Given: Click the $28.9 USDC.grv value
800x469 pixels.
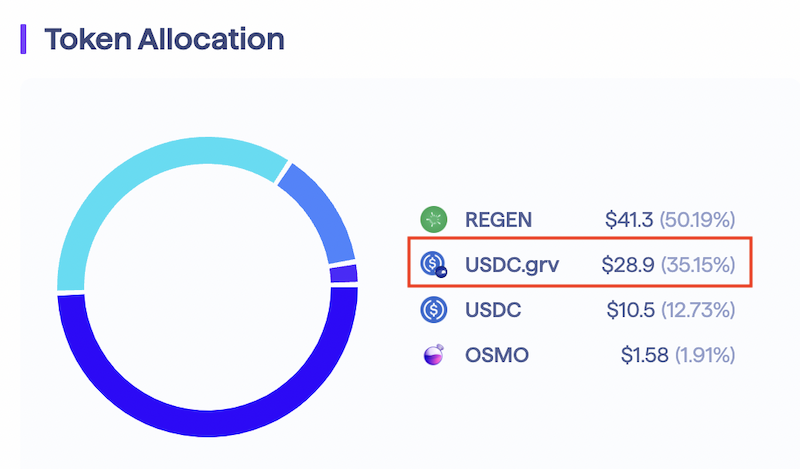Looking at the screenshot, I should pos(627,265).
